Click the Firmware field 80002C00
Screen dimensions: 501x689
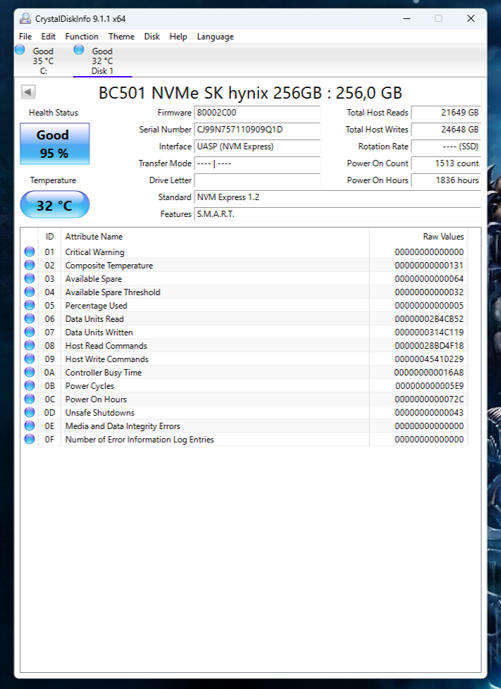click(257, 112)
